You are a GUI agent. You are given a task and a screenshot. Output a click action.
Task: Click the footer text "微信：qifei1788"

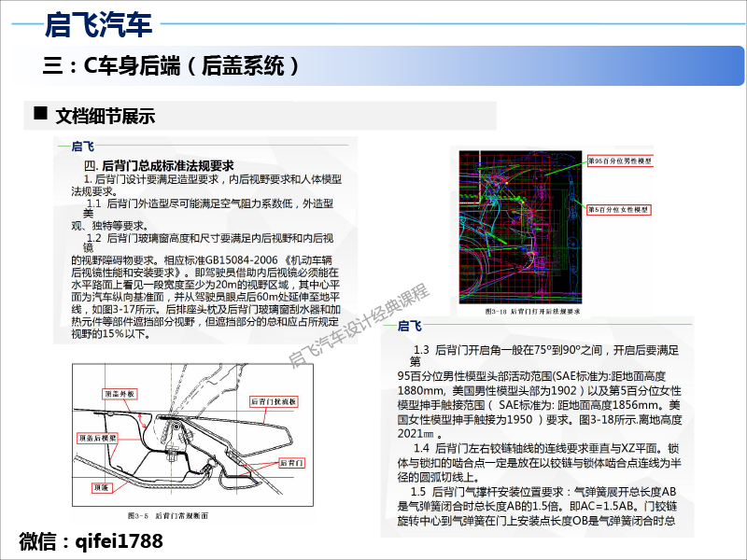(x=91, y=541)
